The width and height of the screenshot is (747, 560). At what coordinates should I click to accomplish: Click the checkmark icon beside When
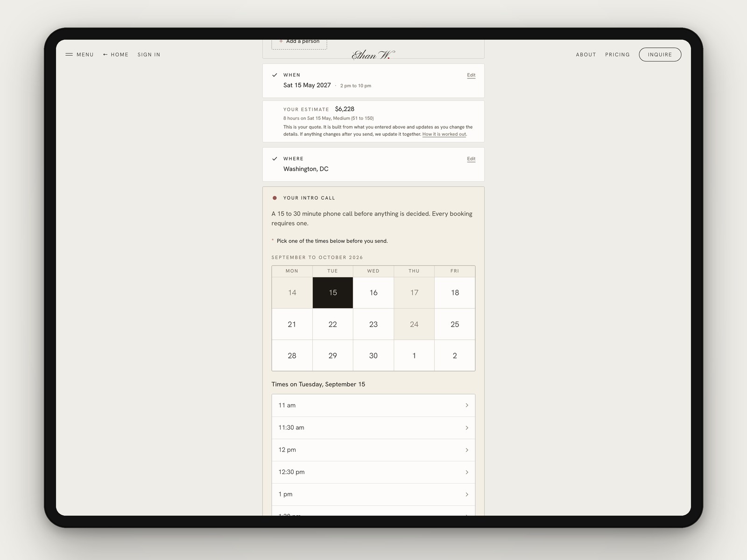click(x=275, y=75)
